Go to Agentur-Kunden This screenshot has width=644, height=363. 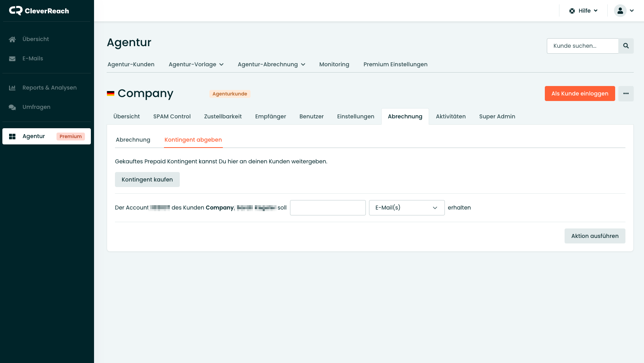[x=131, y=64]
